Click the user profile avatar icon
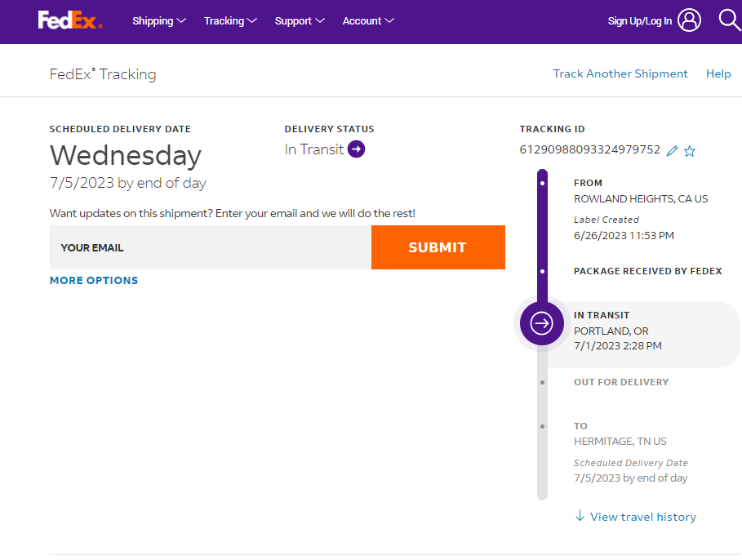Image resolution: width=742 pixels, height=560 pixels. click(689, 20)
